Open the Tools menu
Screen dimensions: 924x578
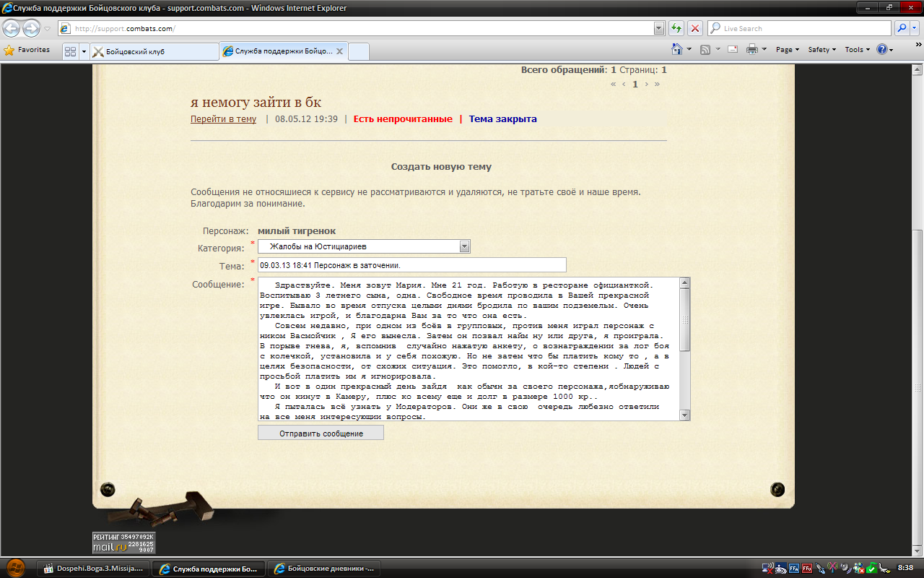[x=858, y=50]
